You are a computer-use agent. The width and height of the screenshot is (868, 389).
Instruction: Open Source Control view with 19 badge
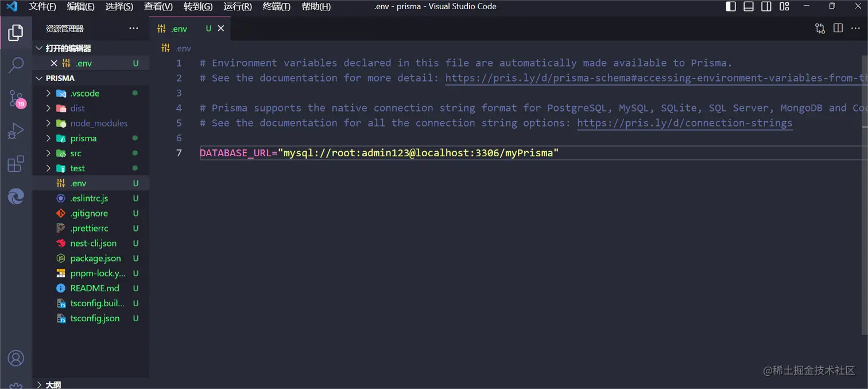pos(16,98)
